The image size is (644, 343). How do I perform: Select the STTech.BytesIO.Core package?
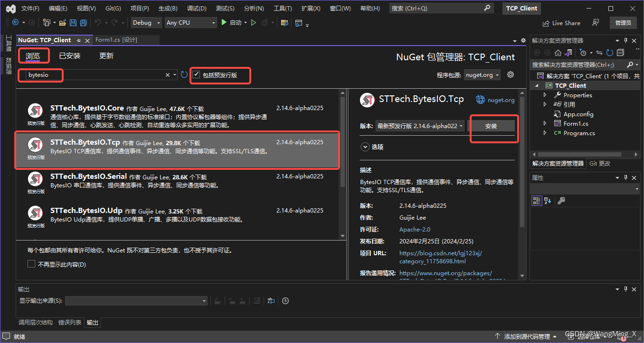click(178, 116)
